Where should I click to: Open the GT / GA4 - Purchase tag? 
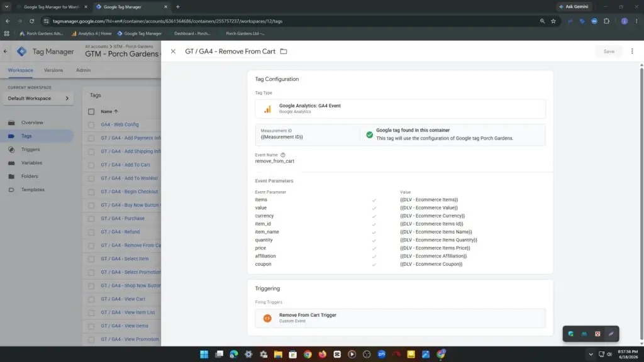point(123,218)
